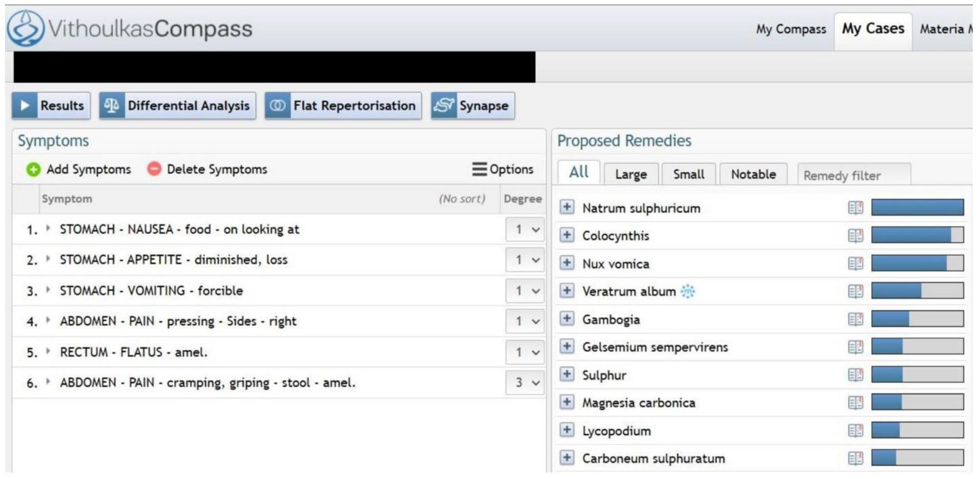
Task: Open degree dropdown for nausea on looking at food
Action: [x=525, y=229]
